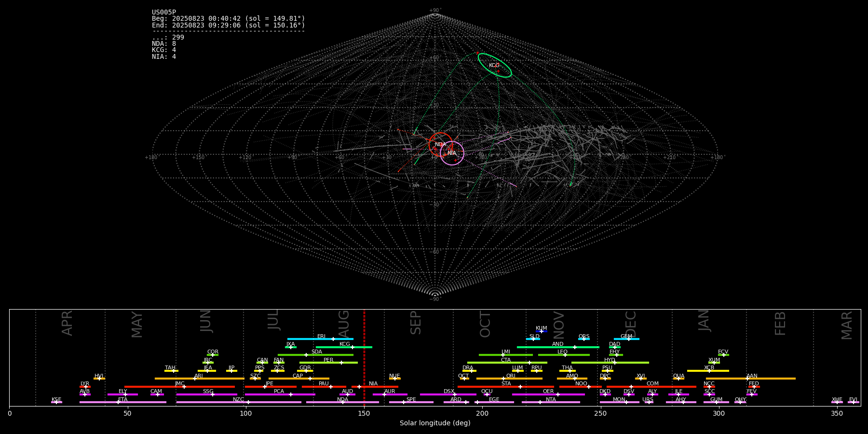Click the JXA shower label on timeline

click(290, 344)
